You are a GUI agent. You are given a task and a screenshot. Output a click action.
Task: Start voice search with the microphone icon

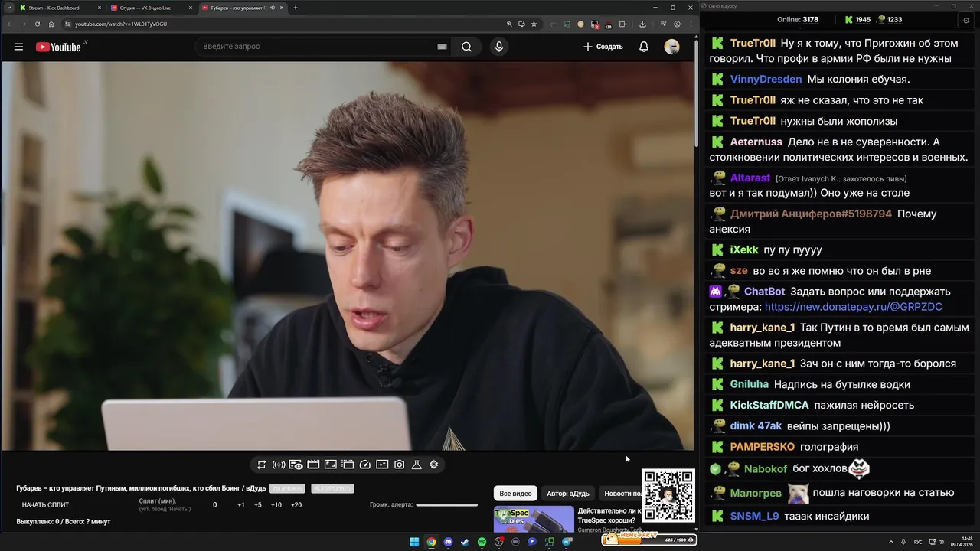click(499, 47)
